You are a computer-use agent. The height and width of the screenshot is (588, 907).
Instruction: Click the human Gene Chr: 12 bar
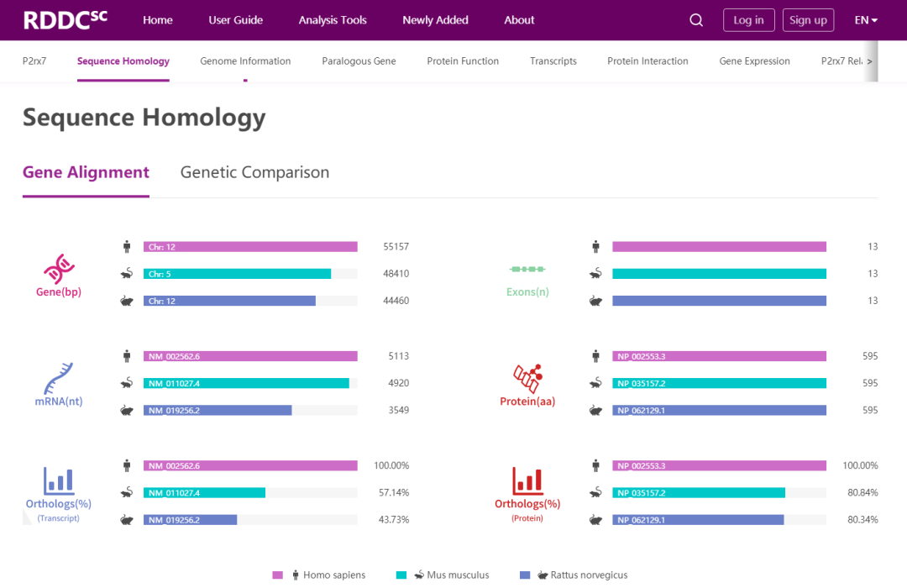point(250,247)
